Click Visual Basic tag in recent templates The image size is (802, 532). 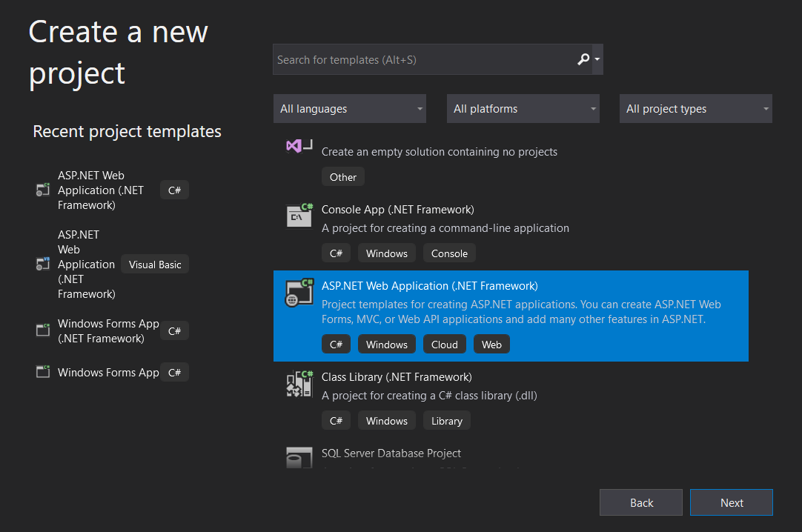coord(155,265)
